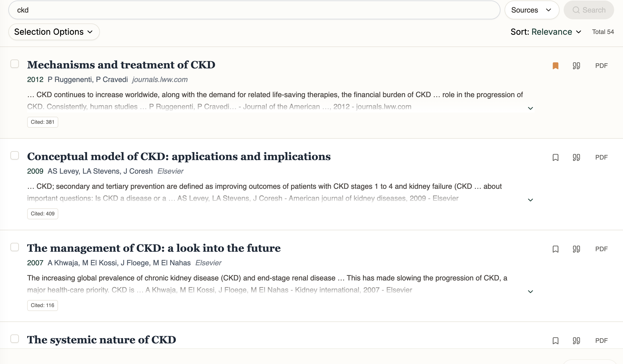Viewport: 623px width, 364px height.
Task: Select the Conceptual model of CKD checkbox
Action: 15,155
